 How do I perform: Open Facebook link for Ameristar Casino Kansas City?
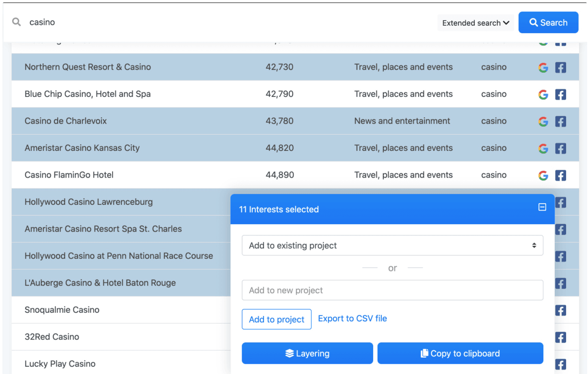(560, 148)
